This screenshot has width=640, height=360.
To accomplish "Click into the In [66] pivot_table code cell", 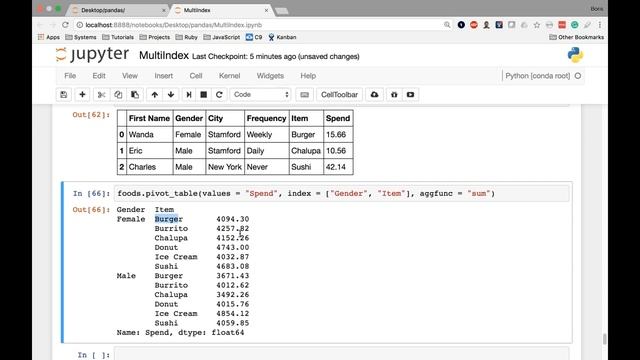I will click(342, 193).
